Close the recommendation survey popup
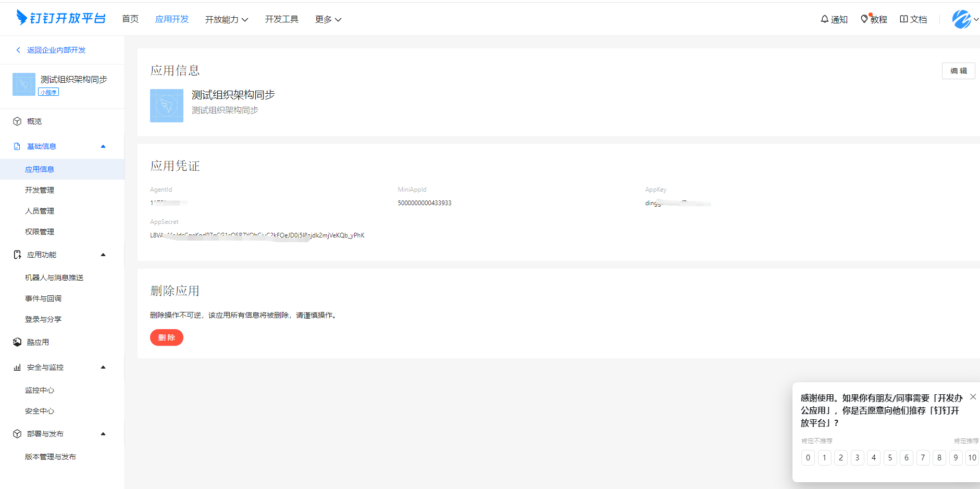This screenshot has height=489, width=980. click(x=973, y=397)
